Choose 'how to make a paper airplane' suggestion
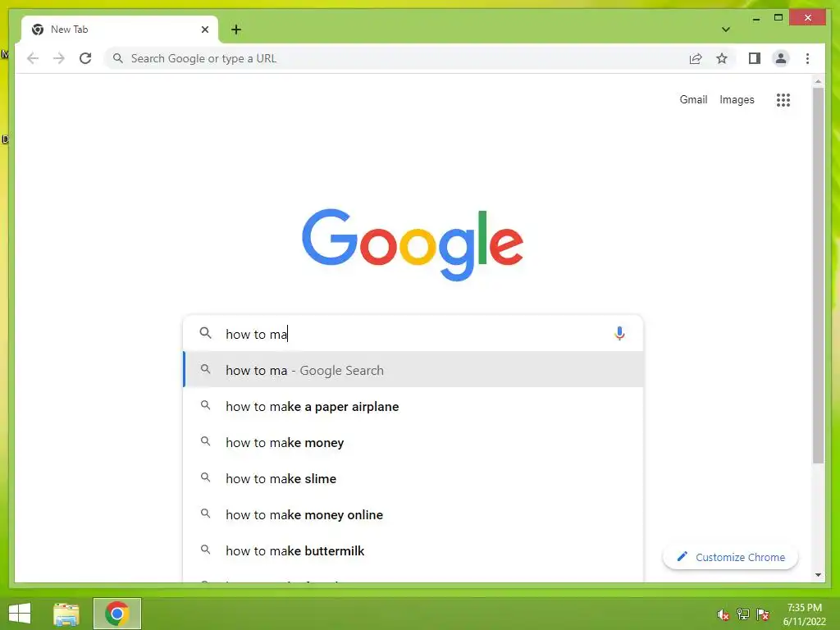The width and height of the screenshot is (840, 630). (413, 406)
